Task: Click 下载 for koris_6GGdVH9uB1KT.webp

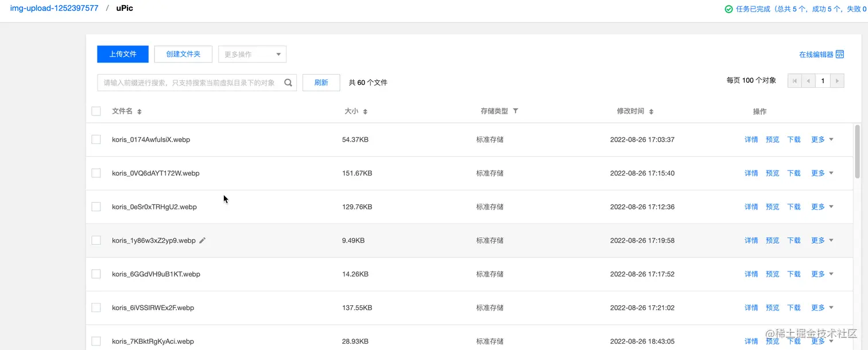Action: pos(793,274)
